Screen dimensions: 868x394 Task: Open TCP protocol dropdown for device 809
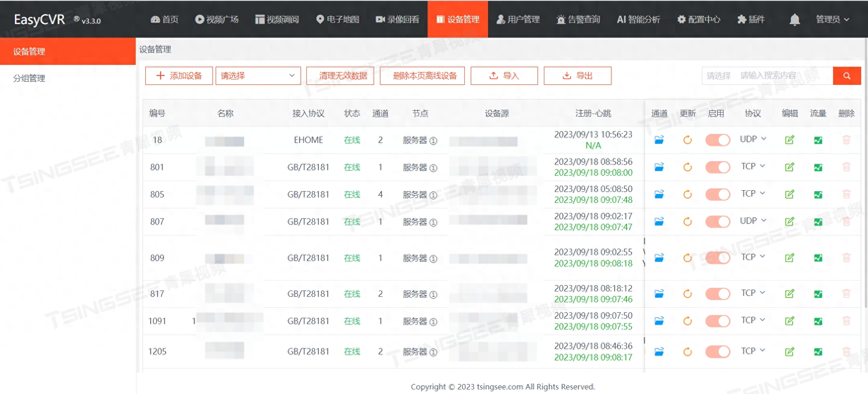click(753, 257)
